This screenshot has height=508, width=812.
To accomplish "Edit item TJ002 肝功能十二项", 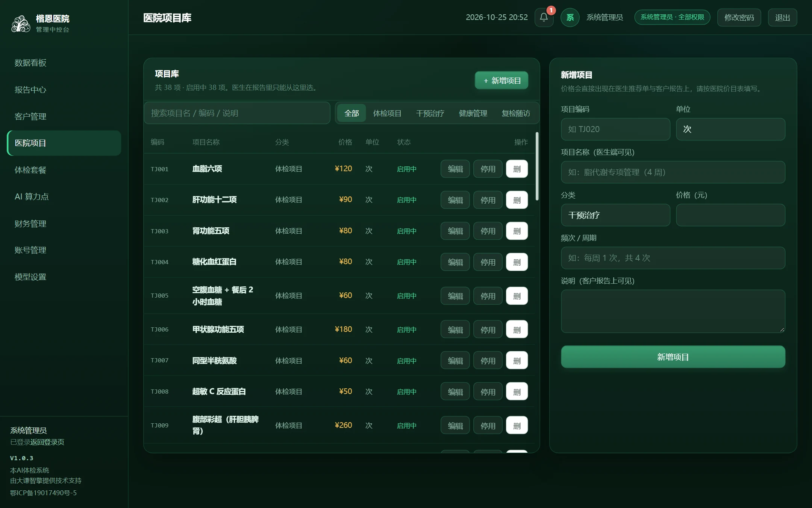I will tap(455, 200).
